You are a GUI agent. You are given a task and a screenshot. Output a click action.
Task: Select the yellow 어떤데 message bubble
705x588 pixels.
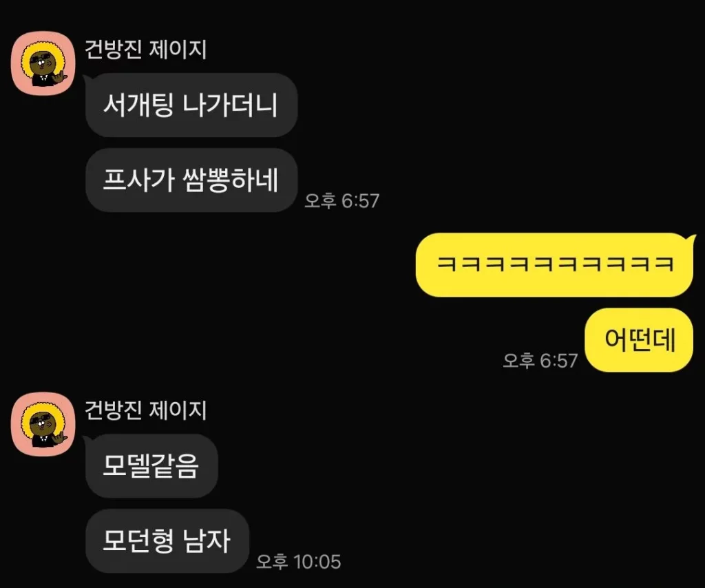point(639,340)
